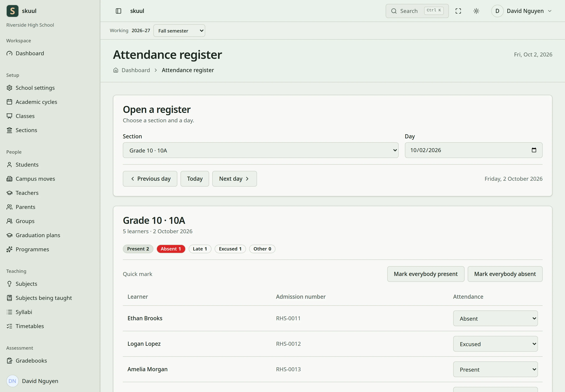Click the skuul S logo
This screenshot has width=565, height=392.
pyautogui.click(x=13, y=11)
